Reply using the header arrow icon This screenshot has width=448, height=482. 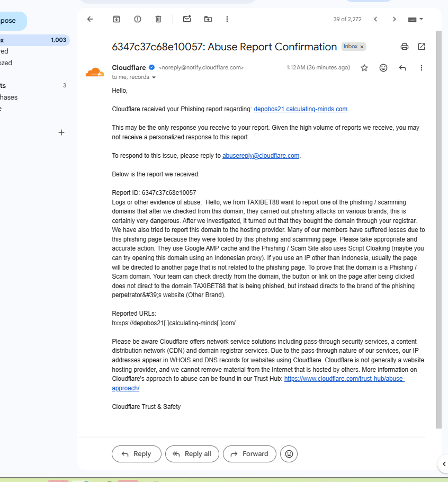coord(402,68)
